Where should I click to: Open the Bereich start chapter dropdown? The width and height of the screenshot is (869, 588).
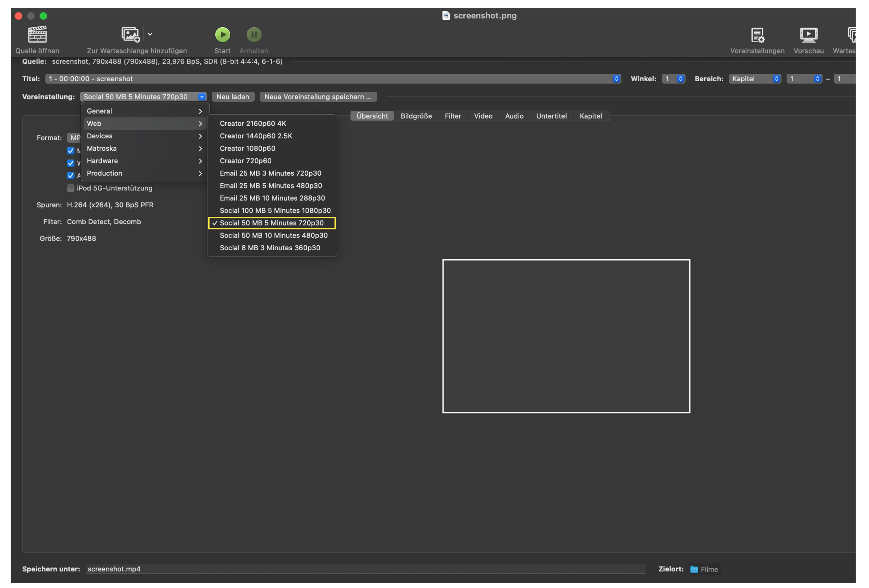click(x=804, y=79)
